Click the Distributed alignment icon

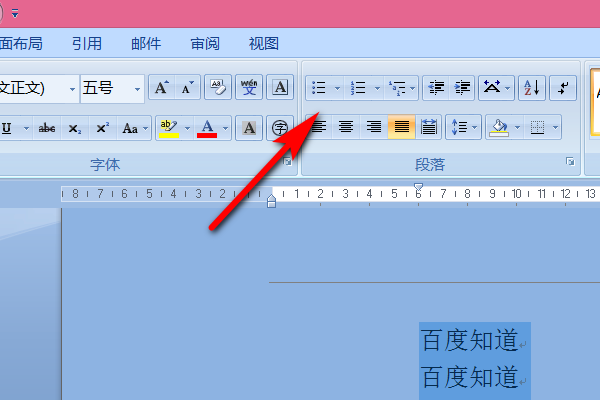click(429, 127)
